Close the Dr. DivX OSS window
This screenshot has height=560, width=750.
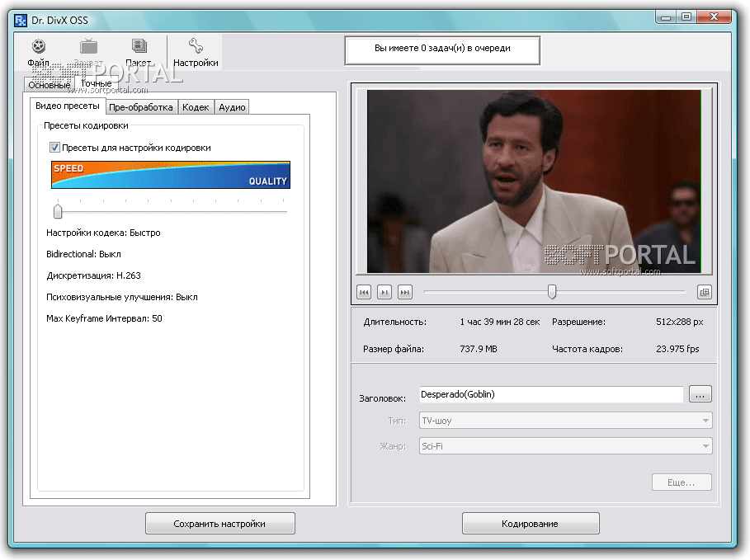pyautogui.click(x=715, y=17)
